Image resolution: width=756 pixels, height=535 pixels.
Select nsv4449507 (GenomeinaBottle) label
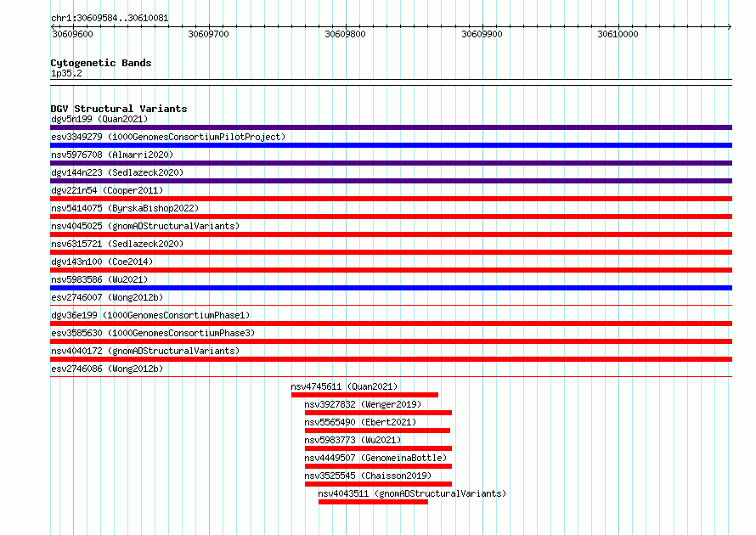point(375,458)
